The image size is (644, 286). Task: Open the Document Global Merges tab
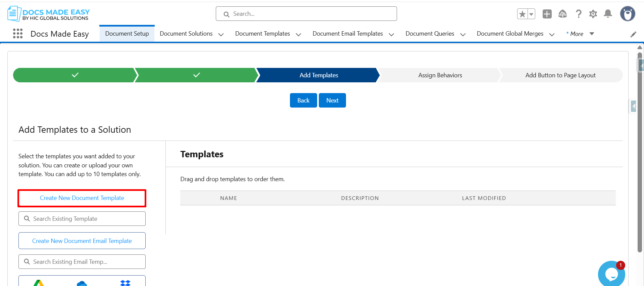tap(510, 34)
